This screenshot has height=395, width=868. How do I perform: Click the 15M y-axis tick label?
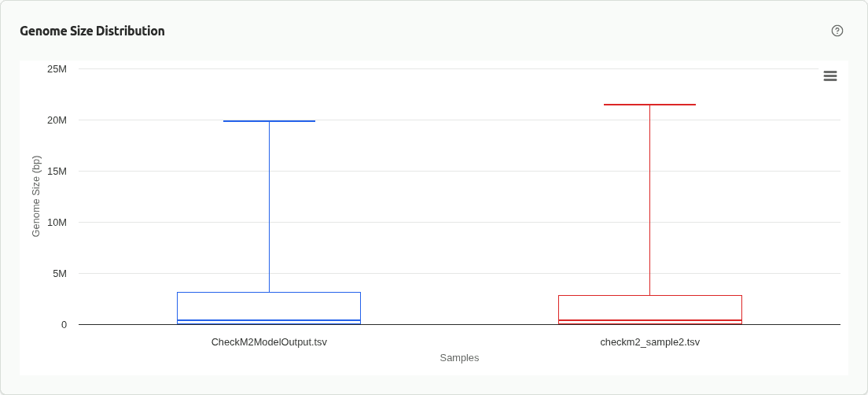pyautogui.click(x=57, y=172)
